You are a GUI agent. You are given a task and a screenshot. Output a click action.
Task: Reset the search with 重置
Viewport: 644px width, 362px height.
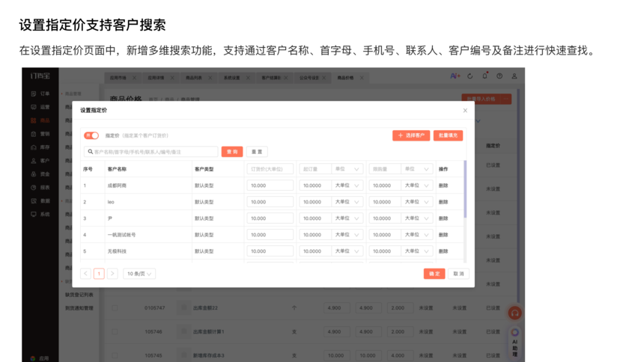(x=257, y=152)
